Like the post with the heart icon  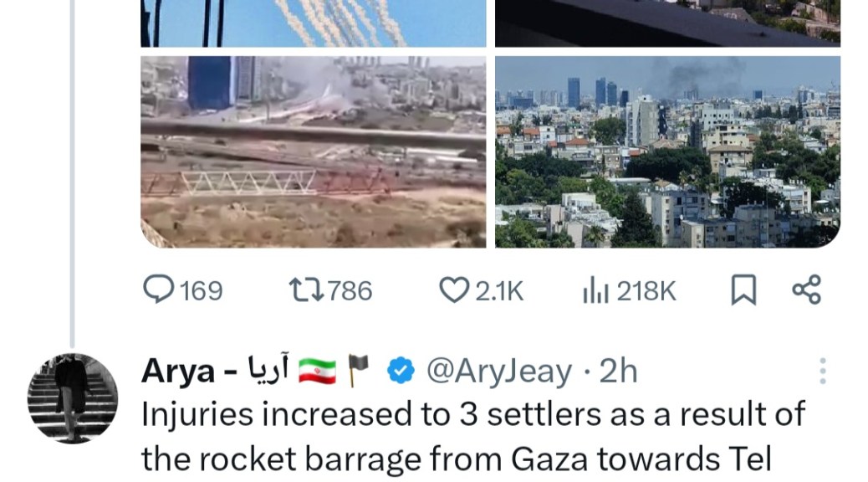(454, 290)
